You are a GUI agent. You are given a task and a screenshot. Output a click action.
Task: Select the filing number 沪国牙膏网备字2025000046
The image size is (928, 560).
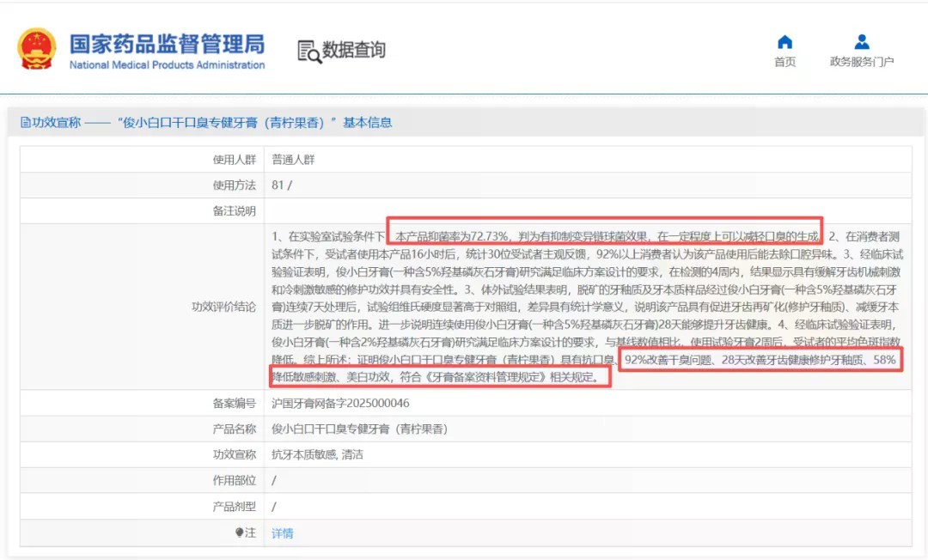coord(340,404)
